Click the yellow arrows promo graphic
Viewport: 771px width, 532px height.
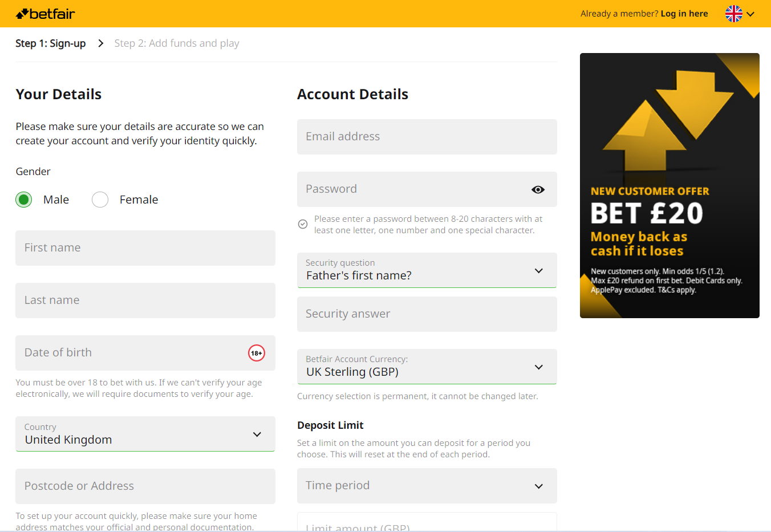[x=668, y=120]
